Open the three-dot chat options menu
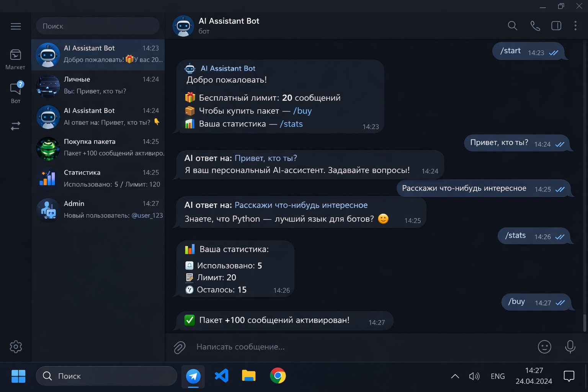The height and width of the screenshot is (392, 588). [575, 26]
